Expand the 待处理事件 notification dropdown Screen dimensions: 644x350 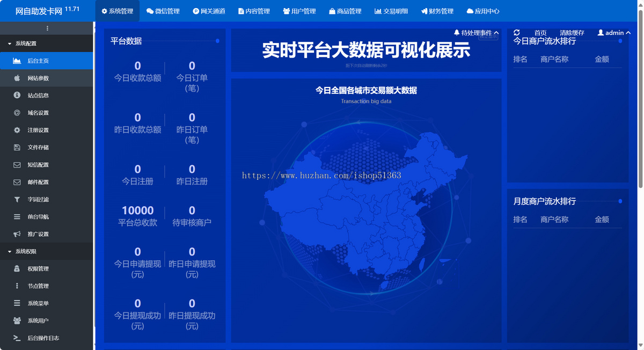(477, 33)
